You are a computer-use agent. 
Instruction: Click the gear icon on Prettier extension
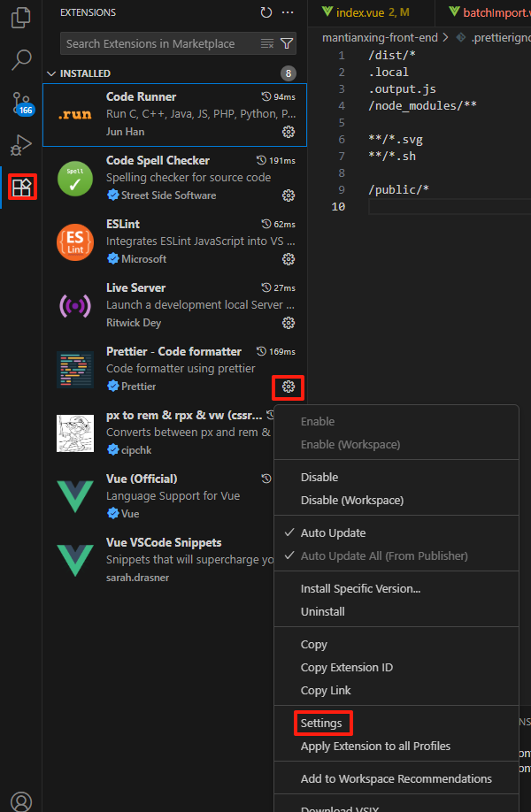[288, 387]
